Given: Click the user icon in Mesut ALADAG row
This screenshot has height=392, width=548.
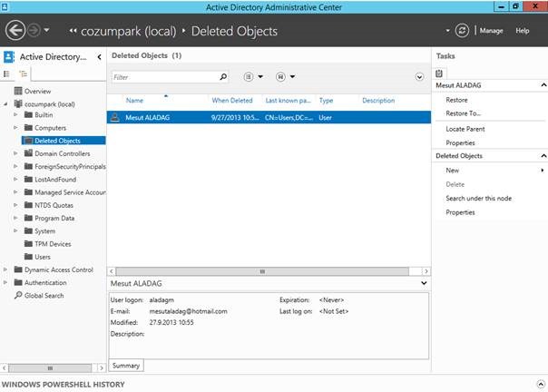Looking at the screenshot, I should tap(115, 117).
